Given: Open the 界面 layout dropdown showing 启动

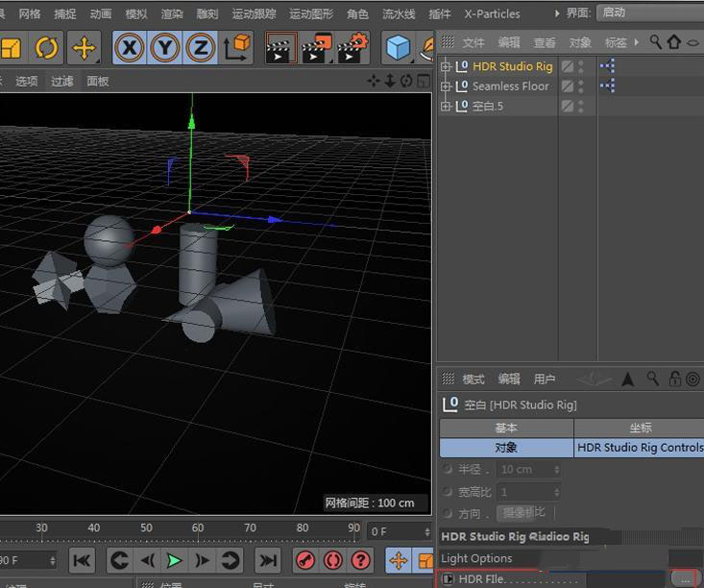Looking at the screenshot, I should pos(650,12).
